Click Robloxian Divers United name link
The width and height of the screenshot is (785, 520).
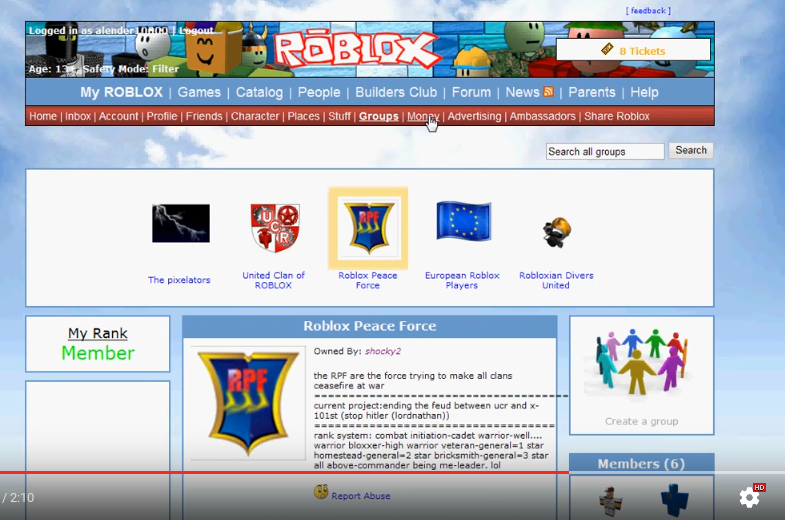coord(556,280)
